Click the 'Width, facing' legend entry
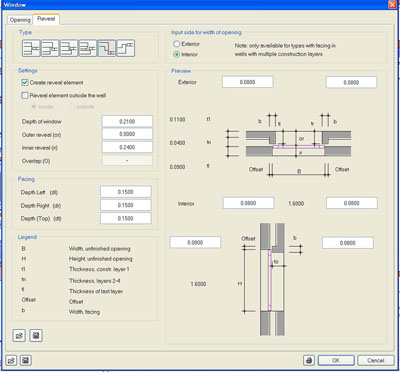Viewport: 400px width, 372px height. pos(84,312)
